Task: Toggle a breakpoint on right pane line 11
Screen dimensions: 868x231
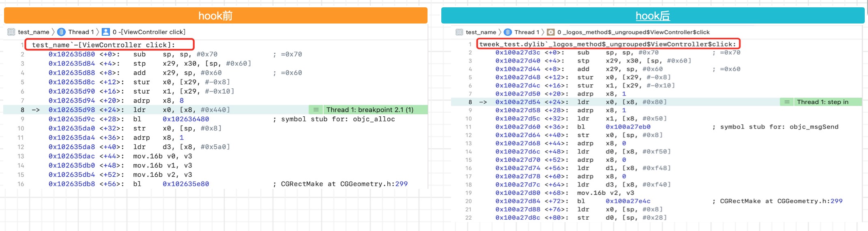Action: pos(468,127)
